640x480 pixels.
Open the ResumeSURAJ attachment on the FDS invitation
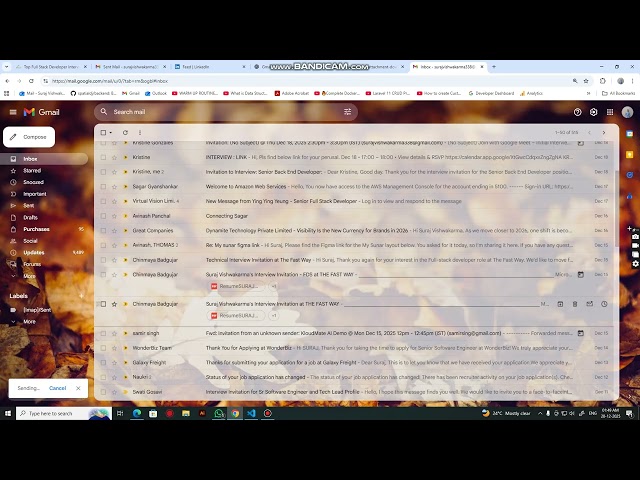237,286
